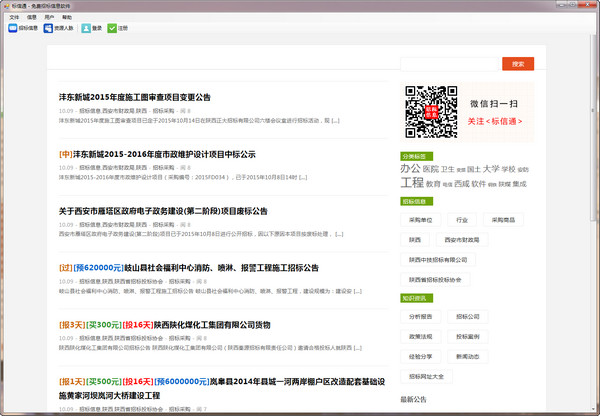This screenshot has width=600, height=416.
Task: Open the 文件 menu
Action: click(x=14, y=17)
